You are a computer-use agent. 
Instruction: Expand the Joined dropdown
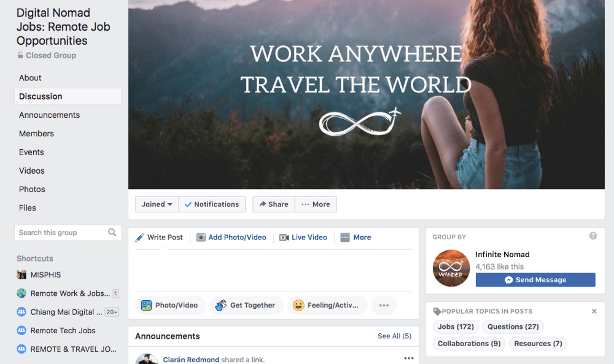pyautogui.click(x=157, y=204)
